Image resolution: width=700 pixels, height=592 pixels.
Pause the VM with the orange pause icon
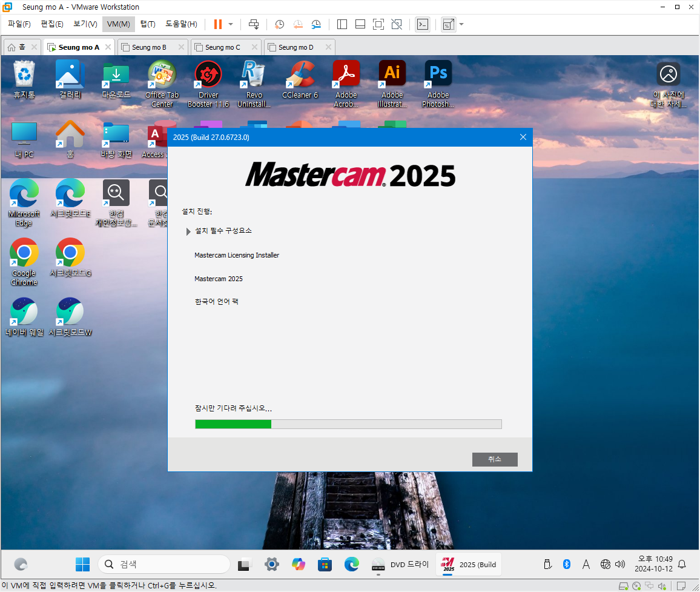click(x=218, y=24)
